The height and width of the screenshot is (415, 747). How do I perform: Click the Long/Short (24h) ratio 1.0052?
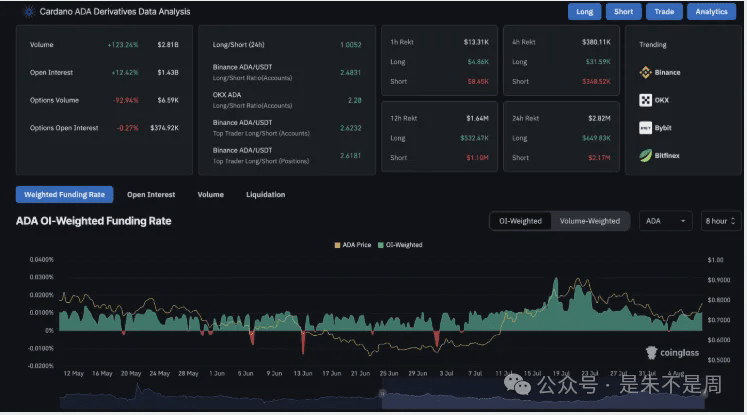(x=351, y=45)
